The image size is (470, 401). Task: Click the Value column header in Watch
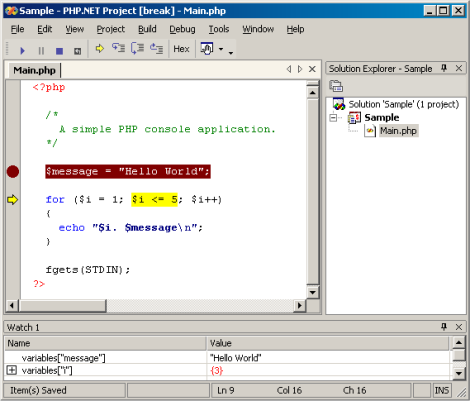tap(328, 343)
